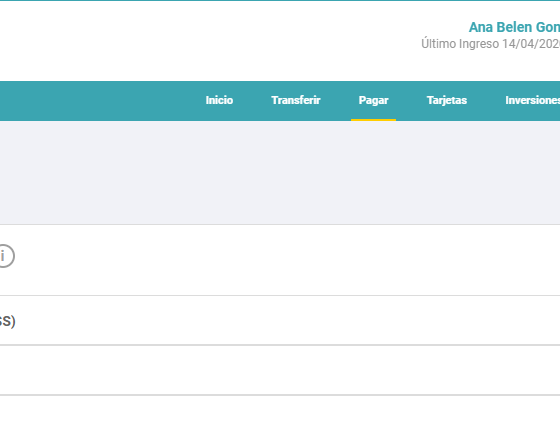This screenshot has height=443, width=560.
Task: Click the row containing the info icon
Action: pos(280,260)
